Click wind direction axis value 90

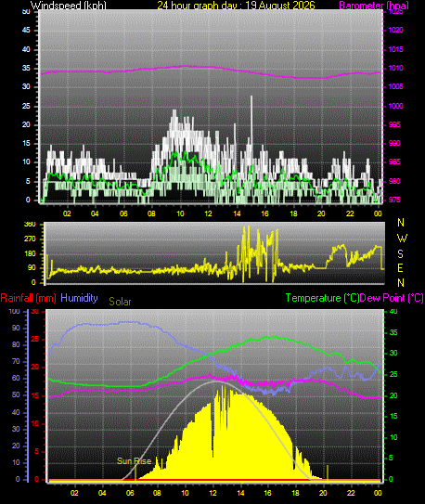(x=32, y=268)
